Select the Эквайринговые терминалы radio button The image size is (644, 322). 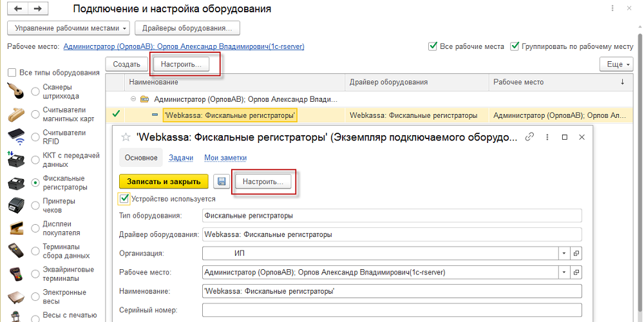click(35, 274)
